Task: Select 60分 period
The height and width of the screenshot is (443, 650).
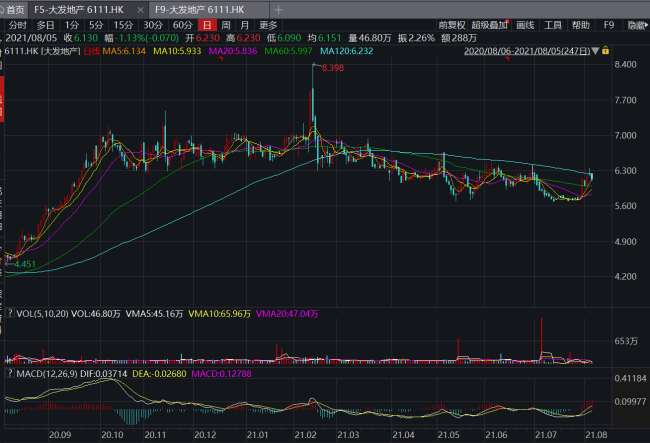Action: point(183,25)
